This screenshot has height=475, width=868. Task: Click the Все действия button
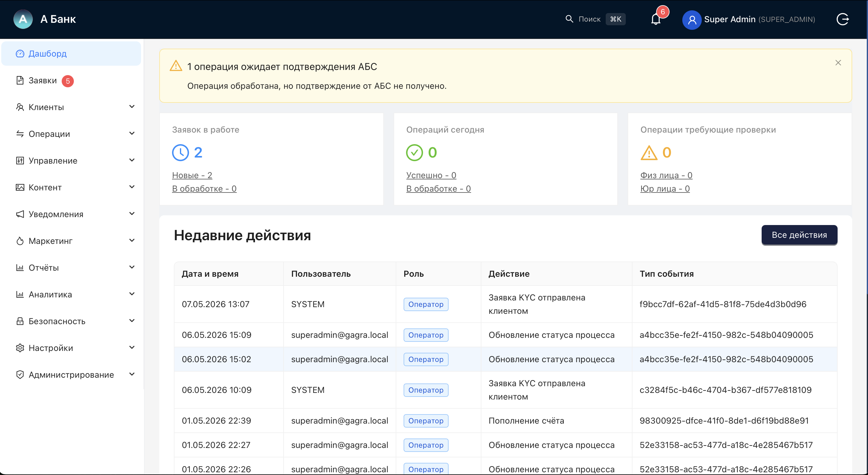(799, 235)
